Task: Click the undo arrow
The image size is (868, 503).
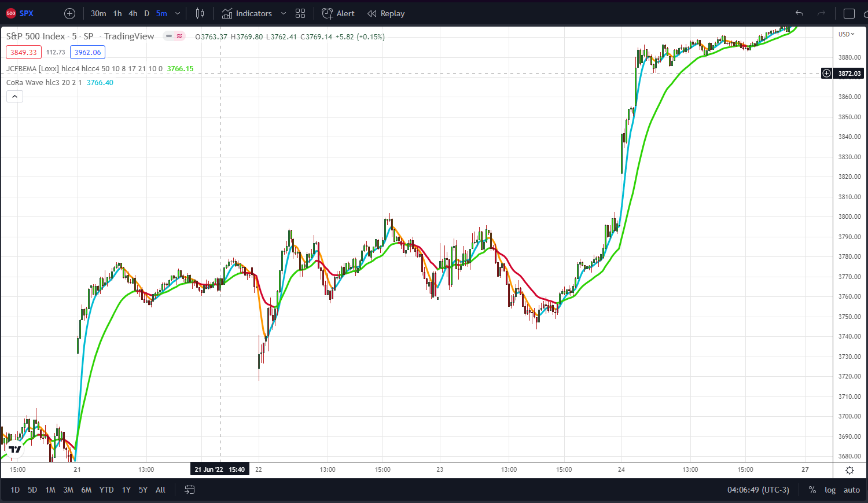Action: 799,13
